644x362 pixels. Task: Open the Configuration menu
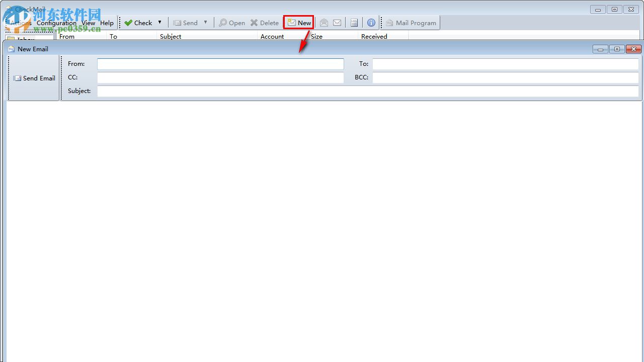tap(56, 23)
